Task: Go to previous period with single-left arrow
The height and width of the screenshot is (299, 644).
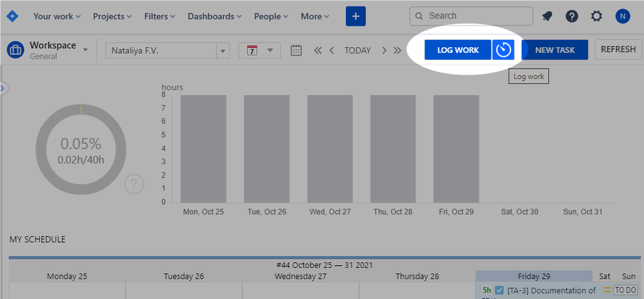Action: click(332, 50)
